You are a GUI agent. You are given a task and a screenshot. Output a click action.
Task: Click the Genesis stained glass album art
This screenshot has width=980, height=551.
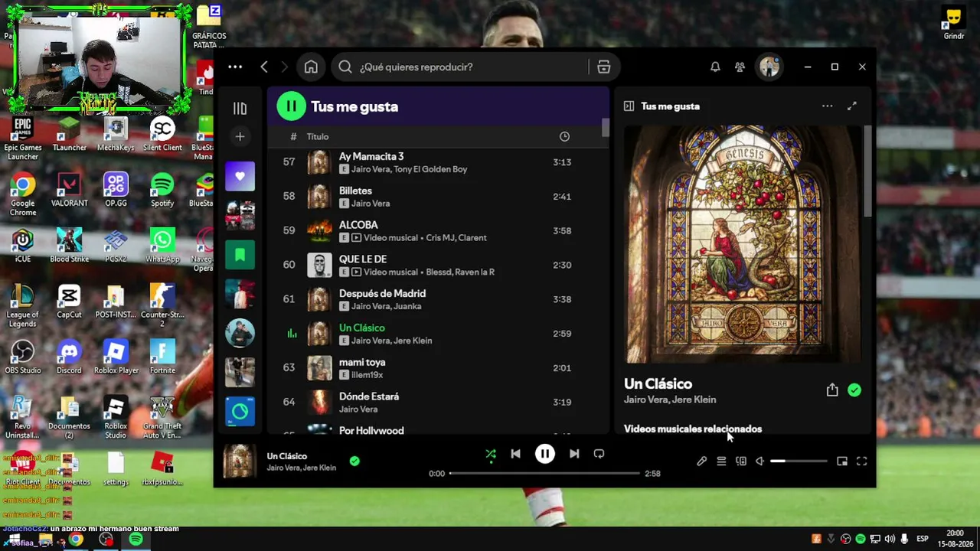point(743,244)
